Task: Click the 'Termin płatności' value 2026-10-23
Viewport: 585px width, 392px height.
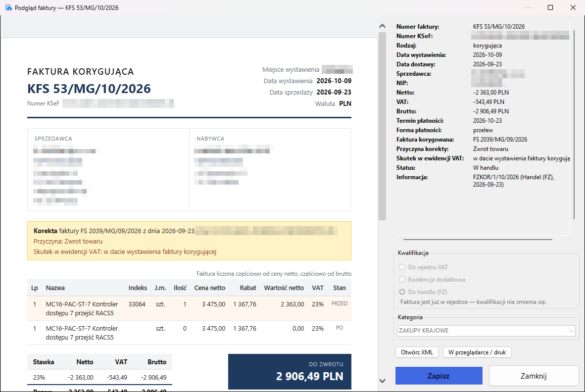Action: [487, 121]
